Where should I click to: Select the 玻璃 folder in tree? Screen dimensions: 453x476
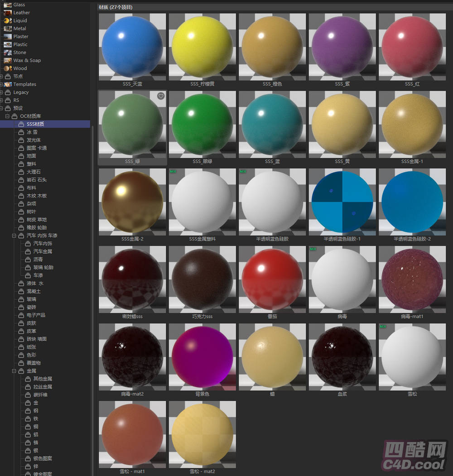pyautogui.click(x=31, y=299)
